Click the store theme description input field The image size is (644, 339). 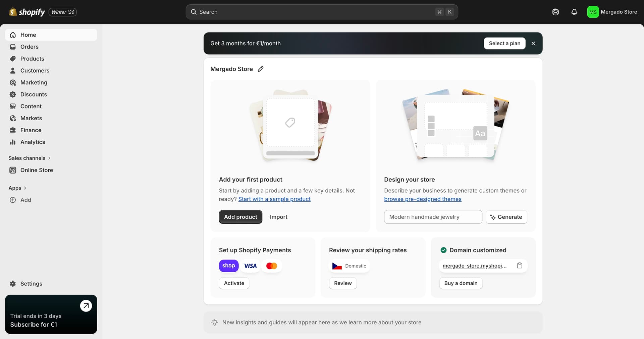tap(433, 217)
